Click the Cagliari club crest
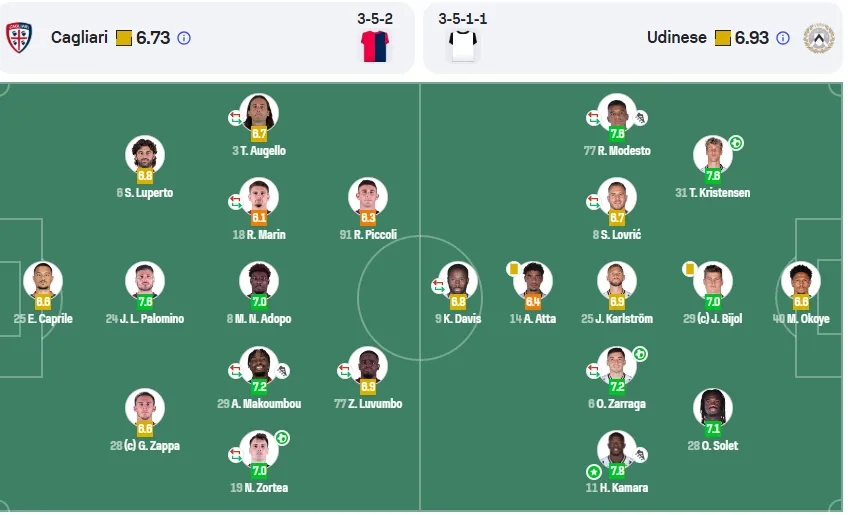This screenshot has width=848, height=515. [x=18, y=37]
